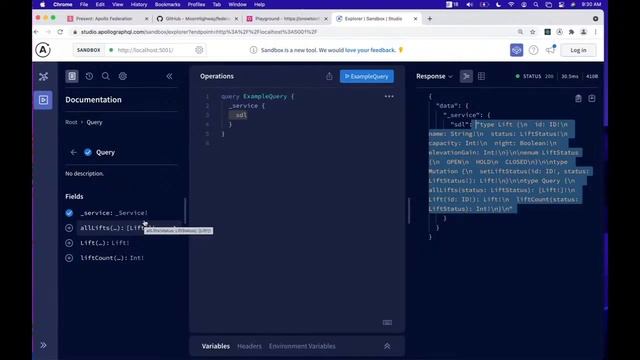Click the response panel resize handle

coord(409,211)
